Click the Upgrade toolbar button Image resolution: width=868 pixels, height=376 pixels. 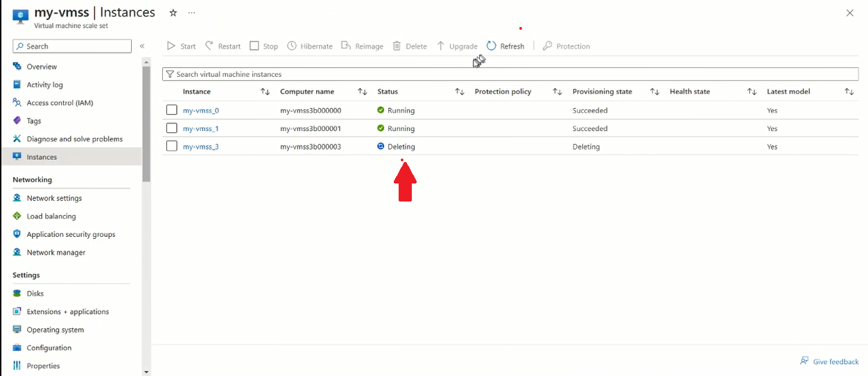pyautogui.click(x=457, y=46)
